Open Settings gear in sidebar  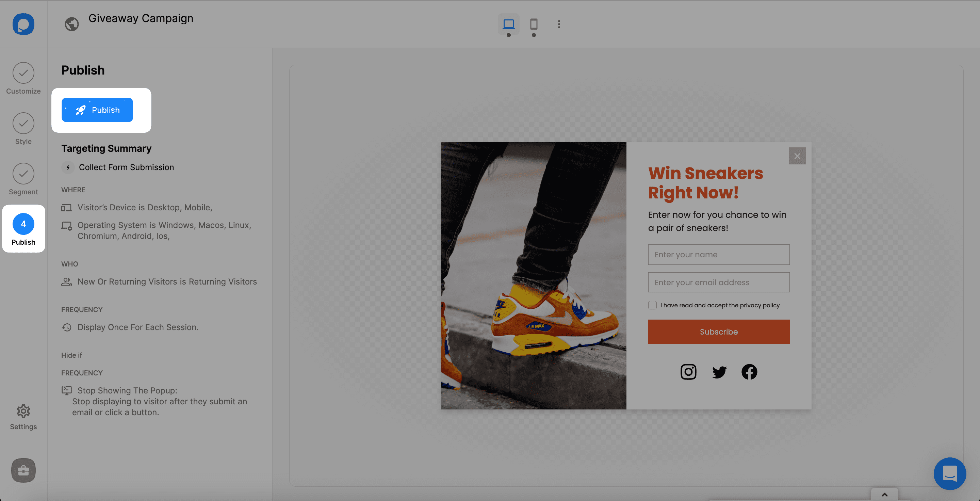point(23,417)
